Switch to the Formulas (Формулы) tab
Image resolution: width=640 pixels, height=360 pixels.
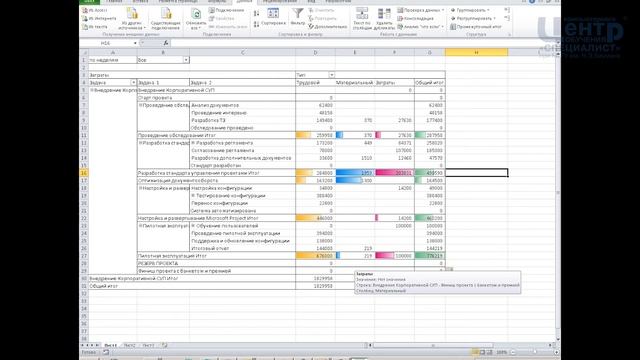[x=217, y=2]
